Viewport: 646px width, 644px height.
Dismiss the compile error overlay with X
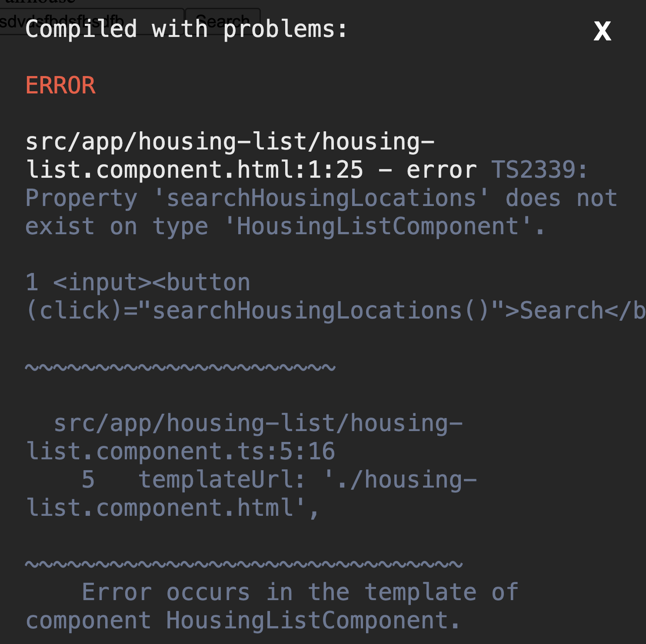point(603,31)
